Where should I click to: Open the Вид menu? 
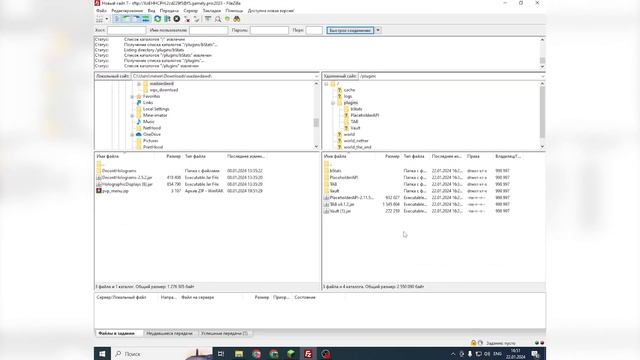tap(151, 11)
